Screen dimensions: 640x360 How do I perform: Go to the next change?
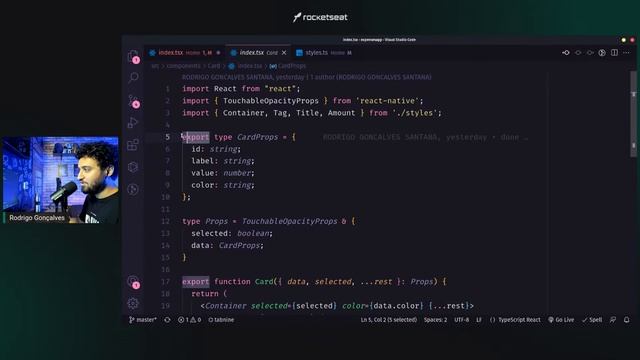tap(590, 53)
